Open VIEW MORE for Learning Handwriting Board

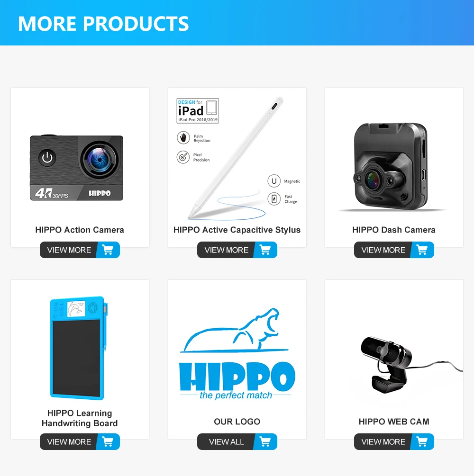point(69,442)
